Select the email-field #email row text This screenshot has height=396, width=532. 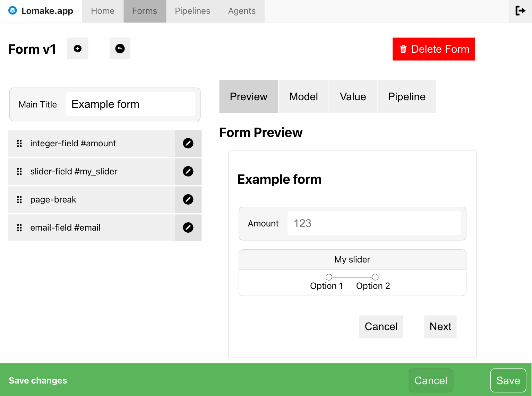(x=65, y=227)
